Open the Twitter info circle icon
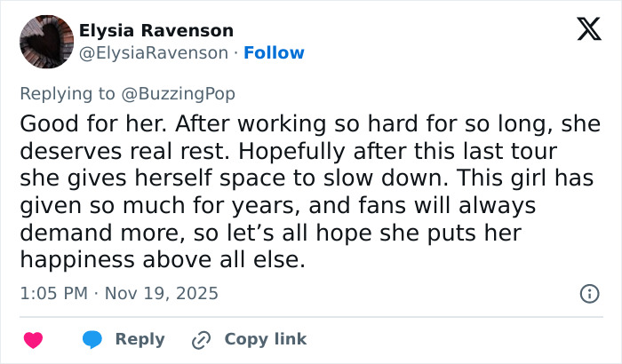Image resolution: width=622 pixels, height=364 pixels. [587, 292]
